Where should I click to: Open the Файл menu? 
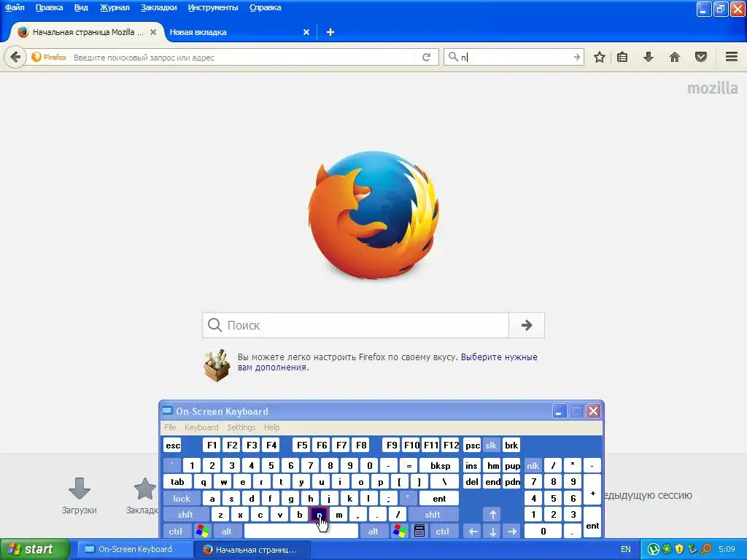(x=15, y=7)
